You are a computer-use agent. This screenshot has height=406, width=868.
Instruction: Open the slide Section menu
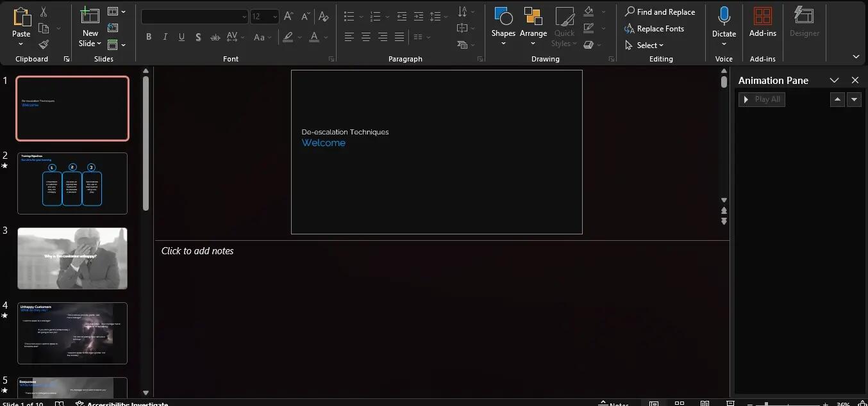click(x=117, y=45)
